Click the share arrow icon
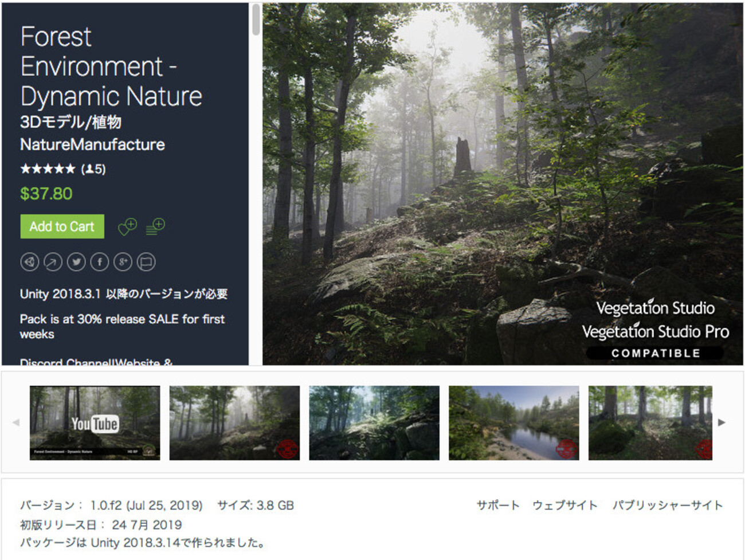This screenshot has height=560, width=745. coord(53,262)
